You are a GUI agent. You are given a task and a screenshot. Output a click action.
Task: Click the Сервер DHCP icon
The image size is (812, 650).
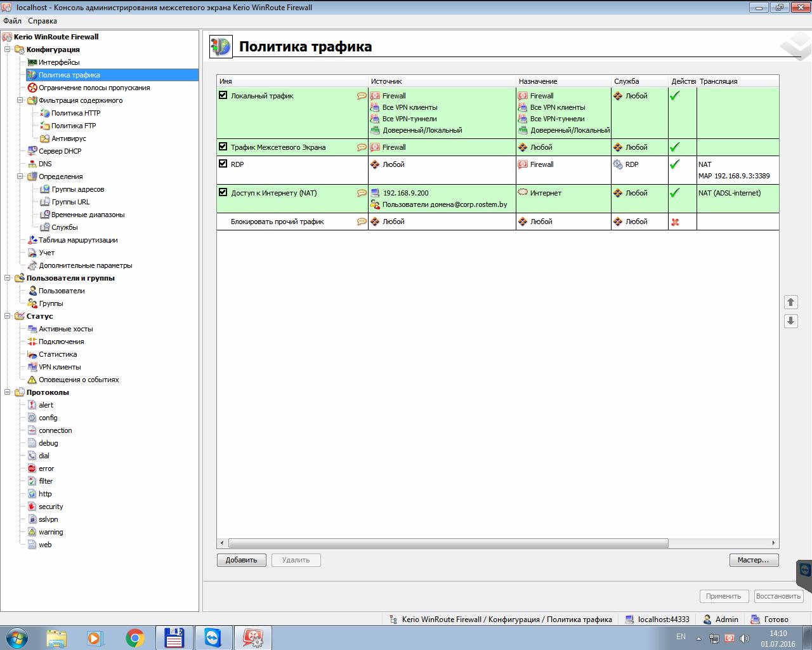point(32,151)
